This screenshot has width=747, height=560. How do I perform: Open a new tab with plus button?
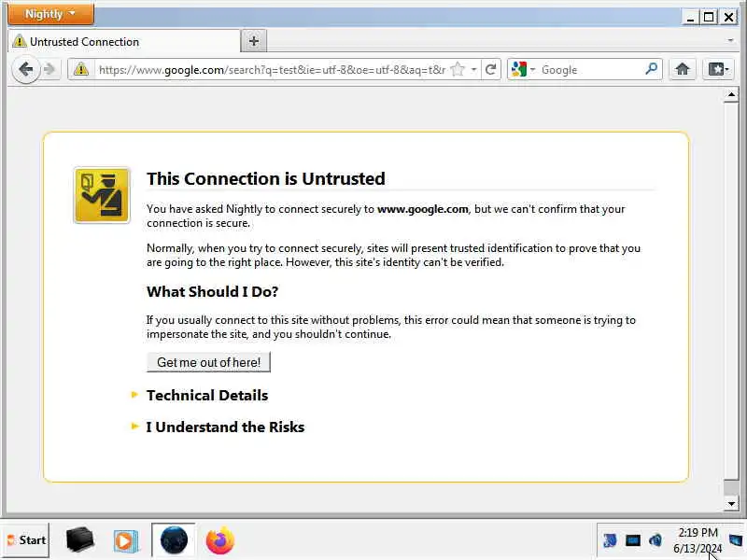253,41
